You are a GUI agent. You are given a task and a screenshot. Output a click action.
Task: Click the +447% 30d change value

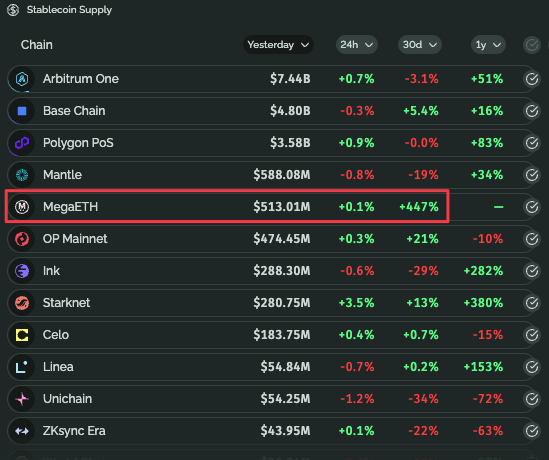pyautogui.click(x=419, y=207)
